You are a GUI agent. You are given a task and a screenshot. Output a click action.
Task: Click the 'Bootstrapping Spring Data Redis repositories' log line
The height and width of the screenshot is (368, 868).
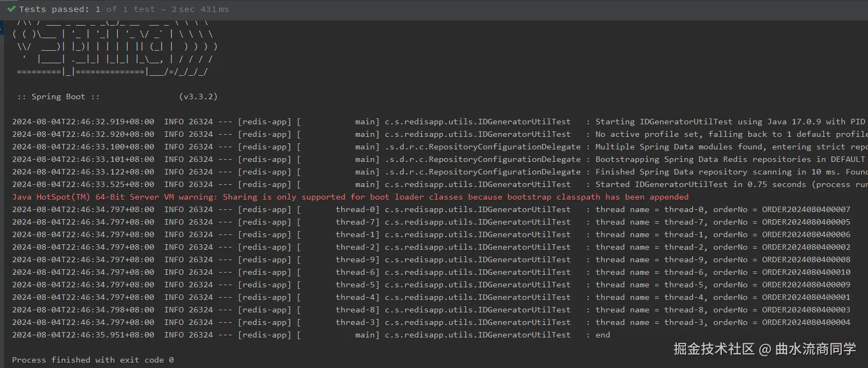click(x=440, y=159)
